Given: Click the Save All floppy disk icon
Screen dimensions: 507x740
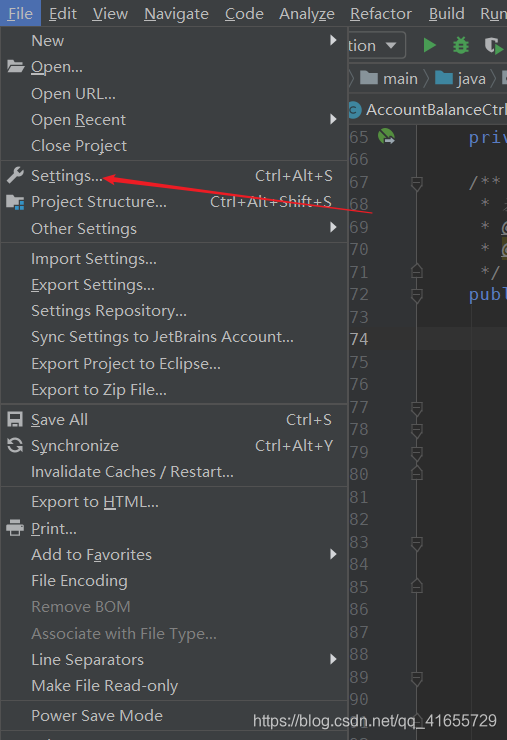Looking at the screenshot, I should coord(15,420).
